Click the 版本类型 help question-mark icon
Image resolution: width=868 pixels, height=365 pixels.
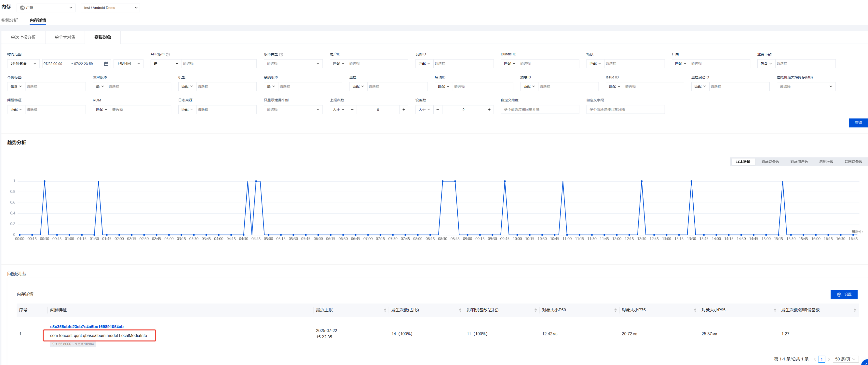tap(281, 55)
